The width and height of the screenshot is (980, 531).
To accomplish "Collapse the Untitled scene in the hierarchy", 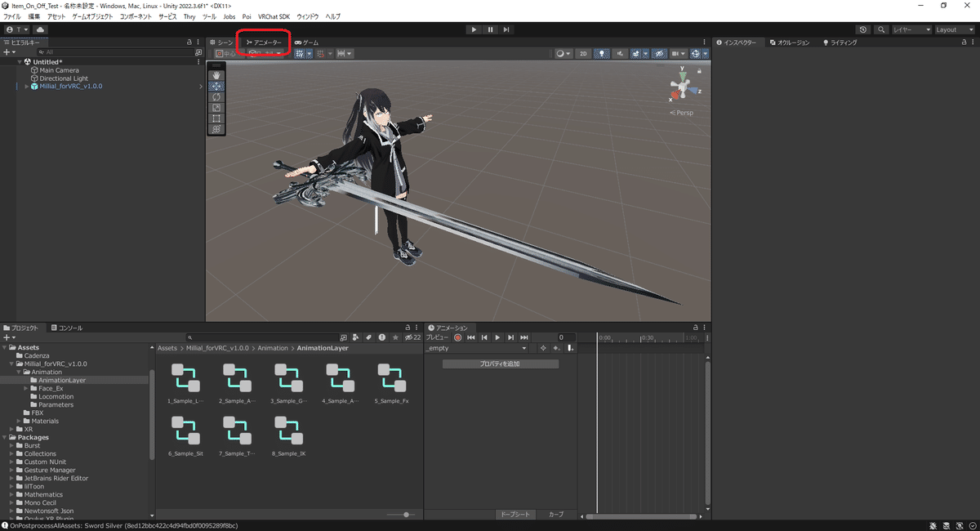I will pyautogui.click(x=20, y=62).
